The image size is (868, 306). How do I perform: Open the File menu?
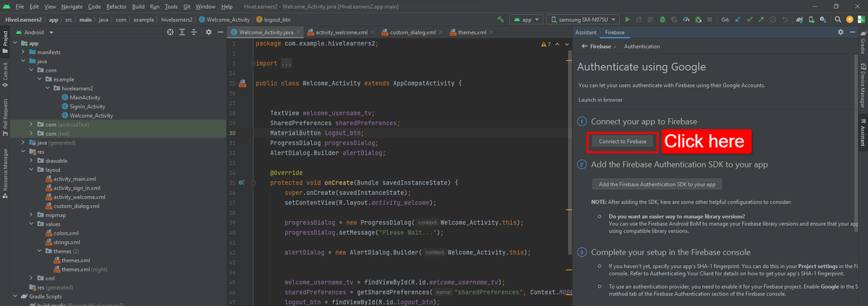pyautogui.click(x=20, y=6)
